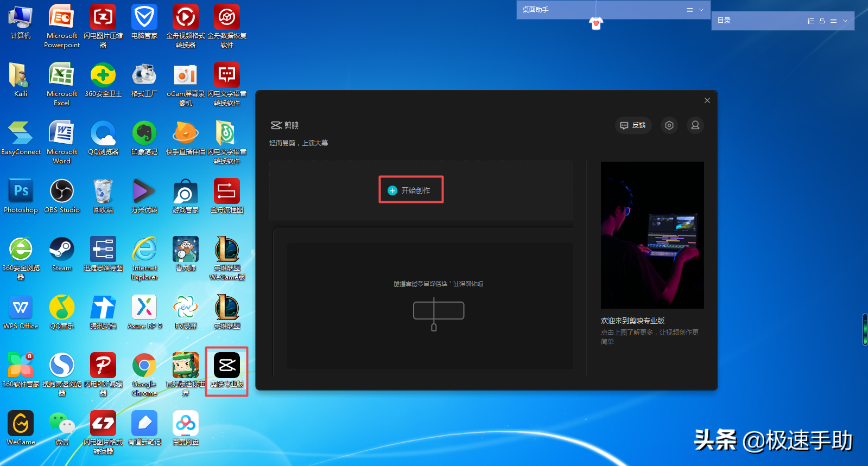
Task: Click the T-shirt skin icon under 桌面助手
Action: 596,23
